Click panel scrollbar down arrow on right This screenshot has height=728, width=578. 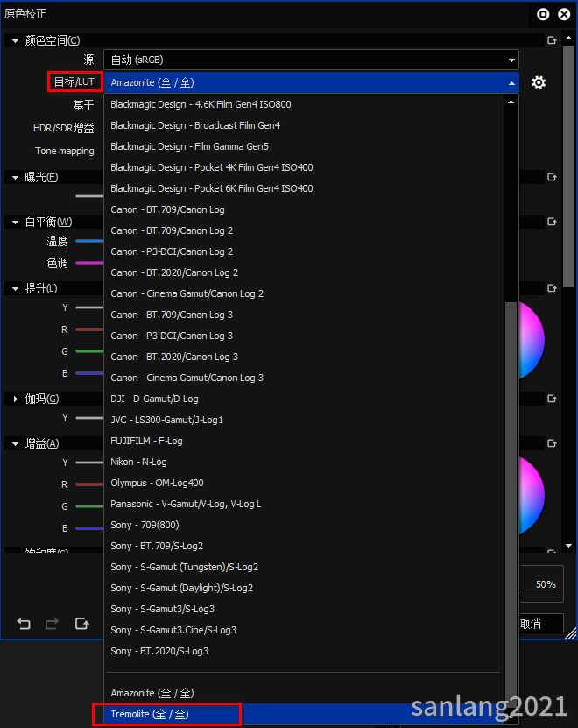coord(568,546)
